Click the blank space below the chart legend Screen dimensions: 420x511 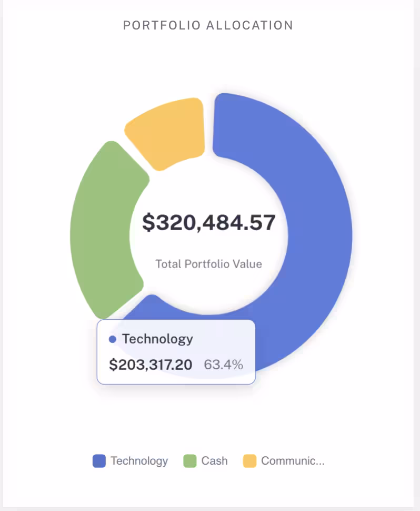(x=209, y=490)
